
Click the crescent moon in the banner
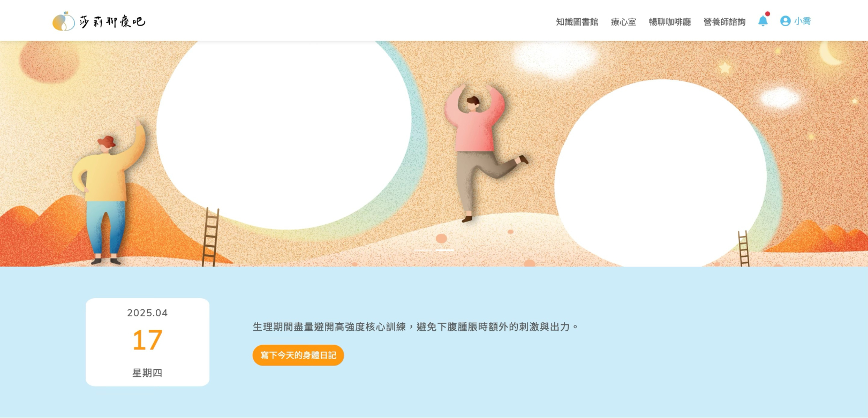831,54
